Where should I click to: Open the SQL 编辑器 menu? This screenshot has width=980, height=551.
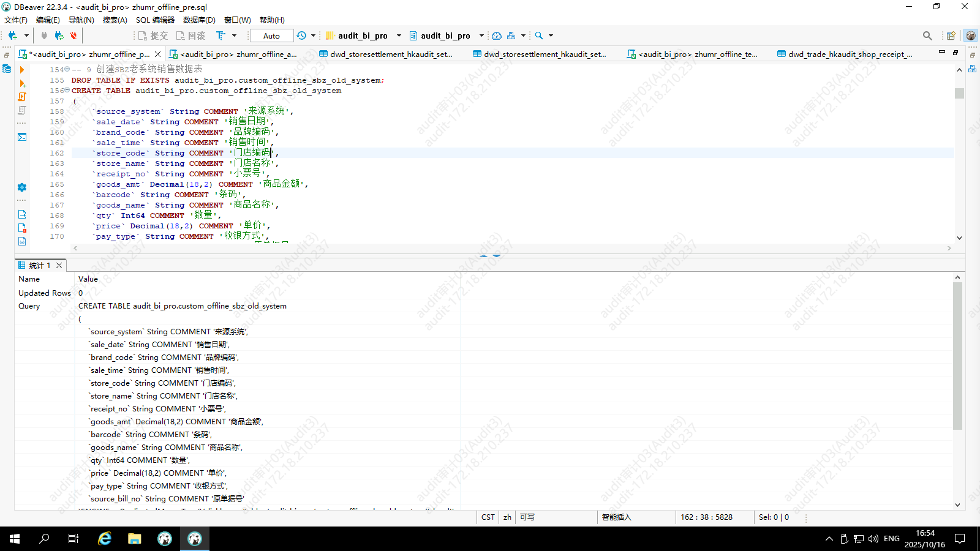click(x=155, y=20)
